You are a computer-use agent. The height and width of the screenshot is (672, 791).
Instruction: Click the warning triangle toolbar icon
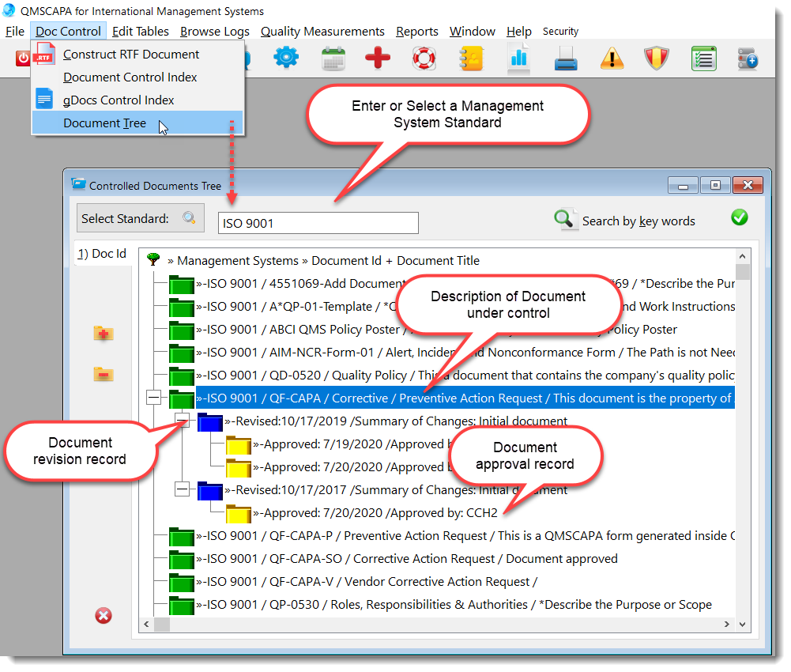(612, 58)
